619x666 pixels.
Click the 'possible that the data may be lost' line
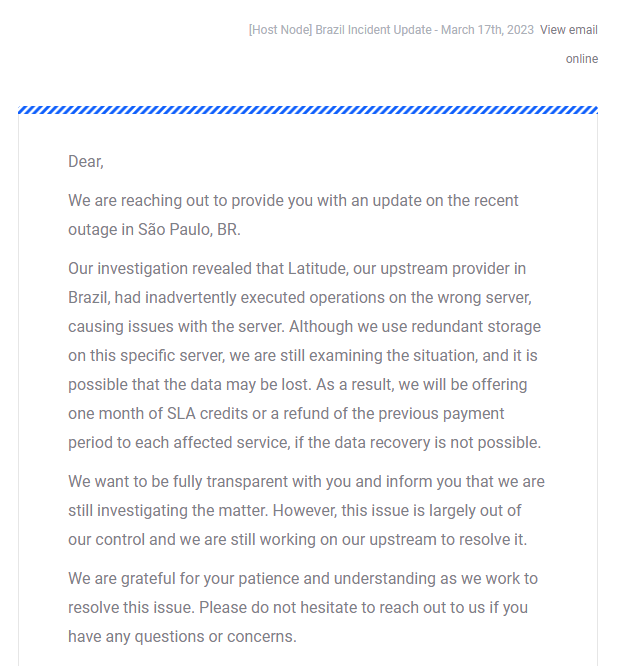tap(297, 385)
